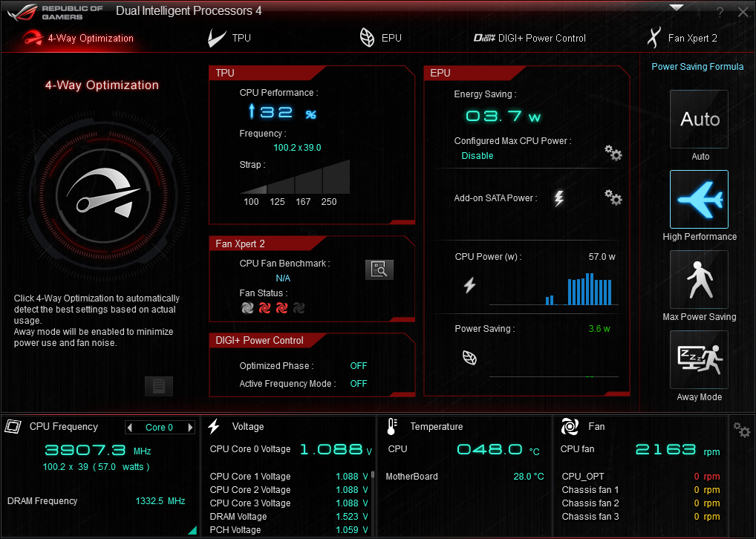This screenshot has height=539, width=756.
Task: Open the 4-Way Optimization tab
Action: (x=79, y=38)
